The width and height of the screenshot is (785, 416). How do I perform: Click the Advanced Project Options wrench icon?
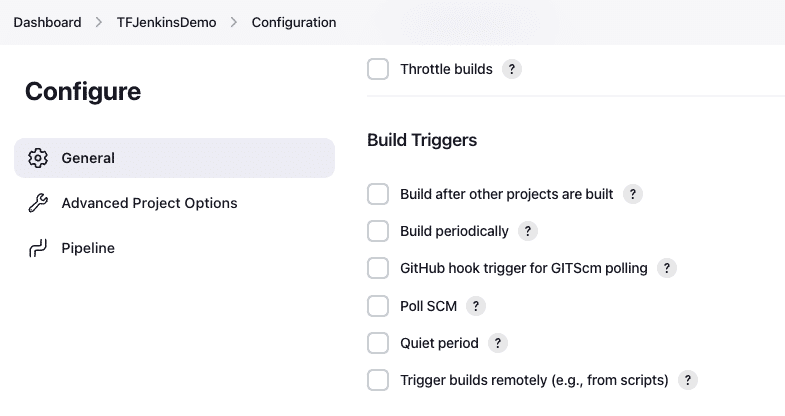pos(38,203)
